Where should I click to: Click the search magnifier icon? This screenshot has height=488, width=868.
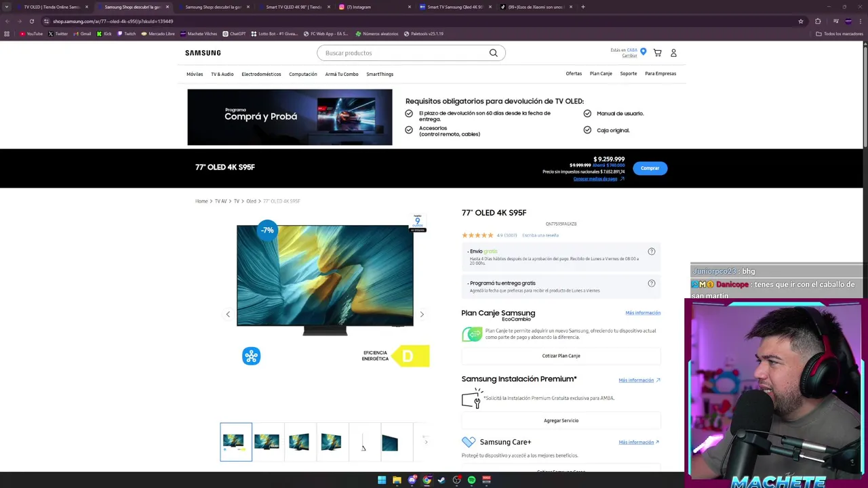pyautogui.click(x=494, y=53)
